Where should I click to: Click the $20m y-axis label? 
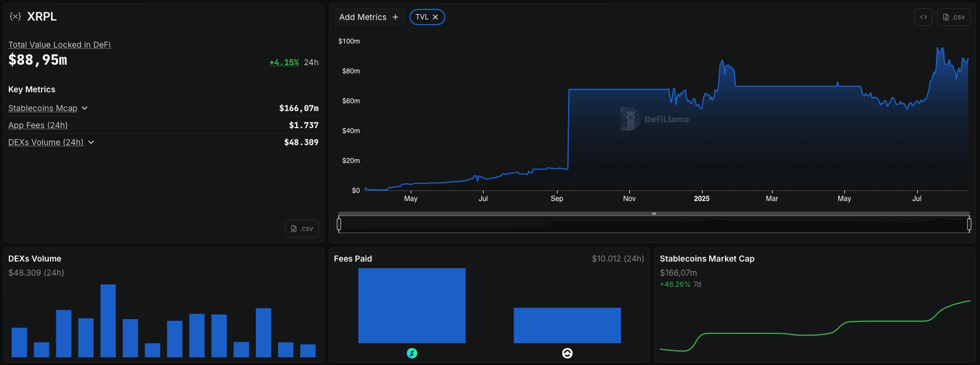click(x=351, y=160)
